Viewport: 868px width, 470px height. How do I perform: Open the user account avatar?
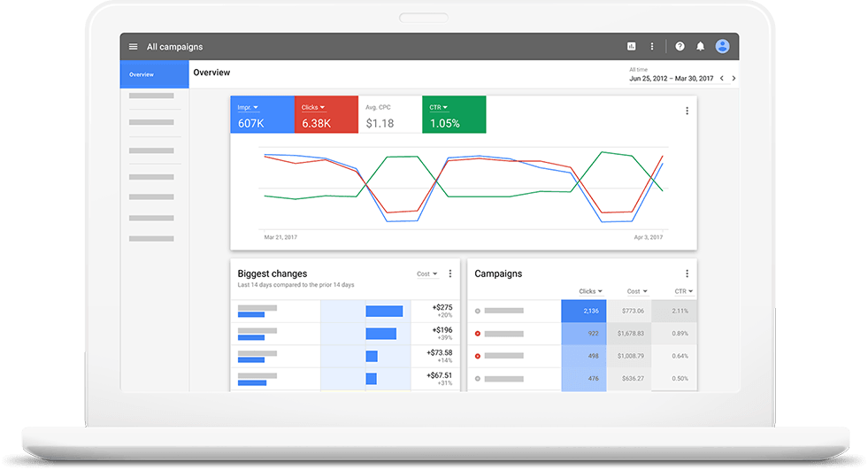[723, 47]
